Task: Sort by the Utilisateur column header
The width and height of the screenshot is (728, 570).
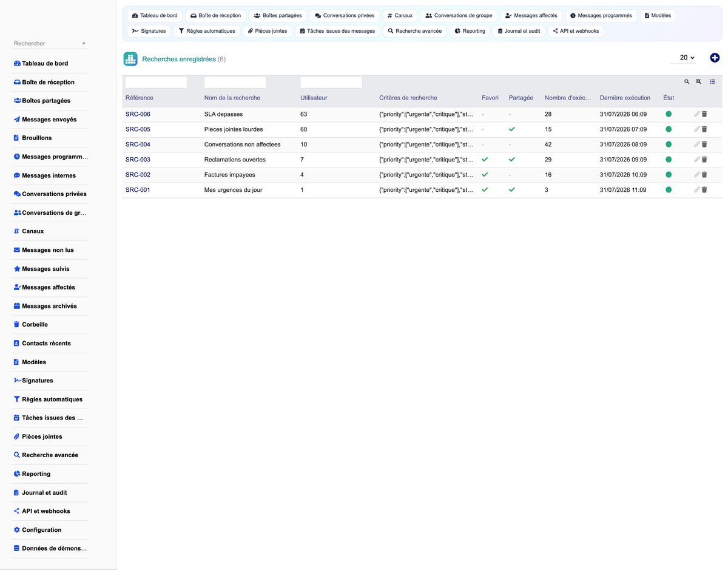Action: click(x=314, y=98)
